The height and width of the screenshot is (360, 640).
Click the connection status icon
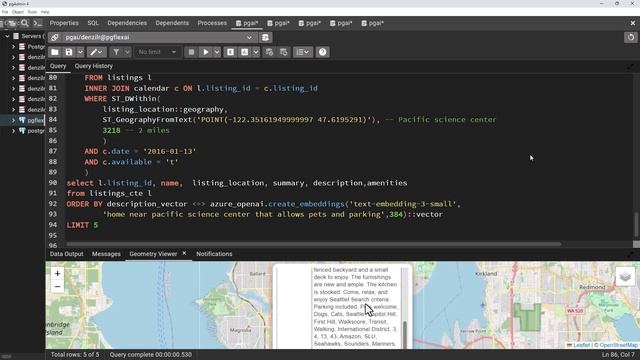[x=55, y=38]
